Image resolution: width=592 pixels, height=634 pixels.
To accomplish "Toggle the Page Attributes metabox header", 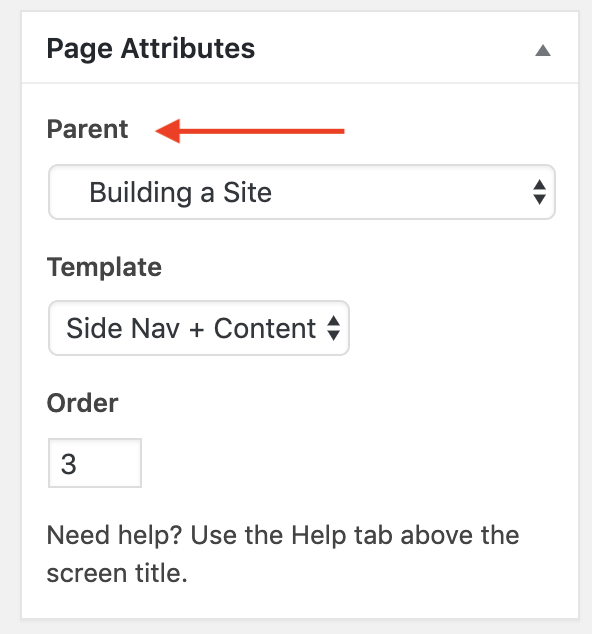I will (x=300, y=48).
